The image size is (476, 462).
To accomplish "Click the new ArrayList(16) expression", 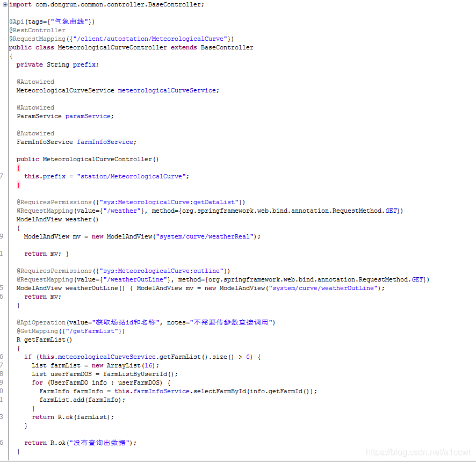I will click(x=124, y=365).
